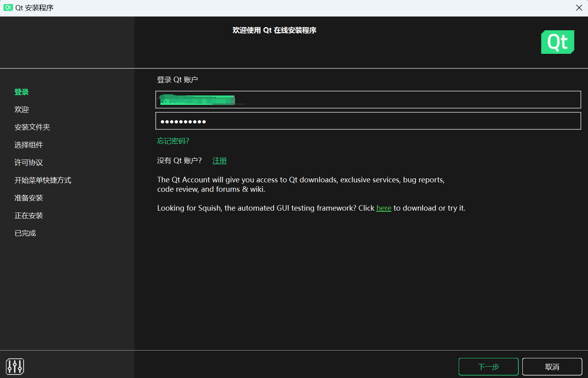
Task: Select the 正在安装 step in sidebar
Action: (x=29, y=216)
